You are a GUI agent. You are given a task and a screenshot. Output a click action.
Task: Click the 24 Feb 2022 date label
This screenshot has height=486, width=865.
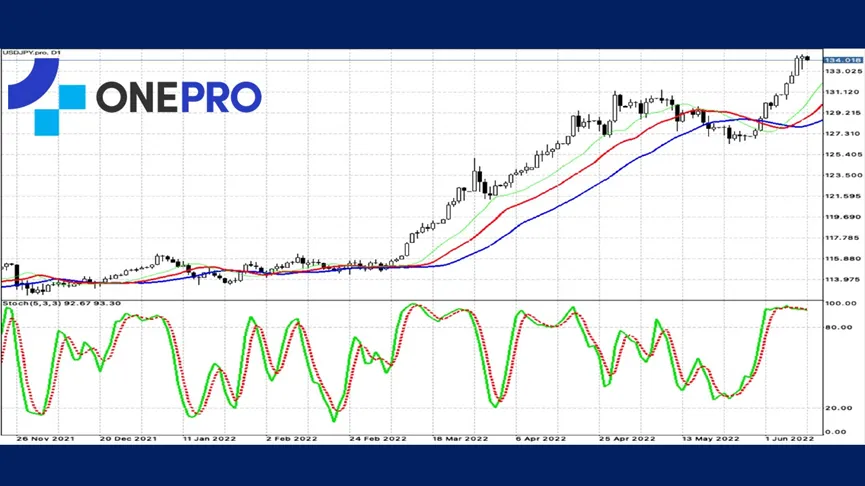tap(378, 439)
